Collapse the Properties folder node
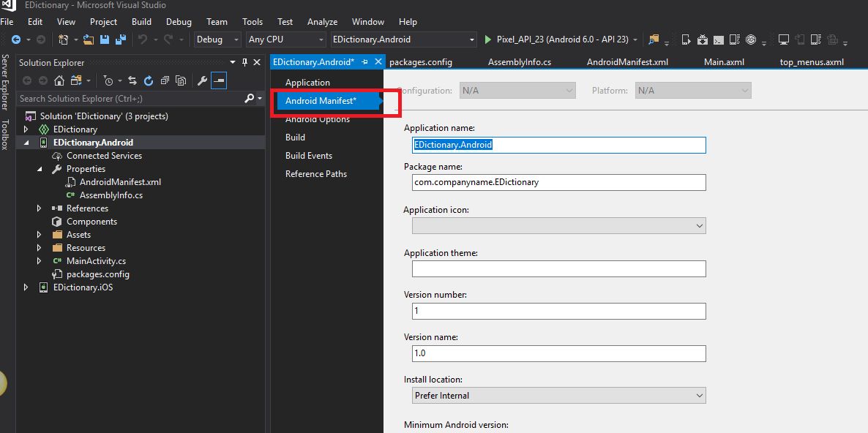The height and width of the screenshot is (433, 868). point(40,169)
